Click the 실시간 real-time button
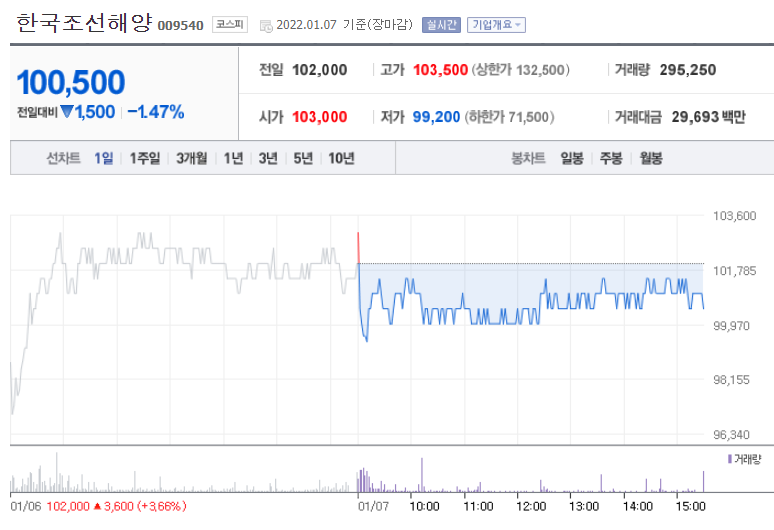The height and width of the screenshot is (530, 774). pos(441,25)
